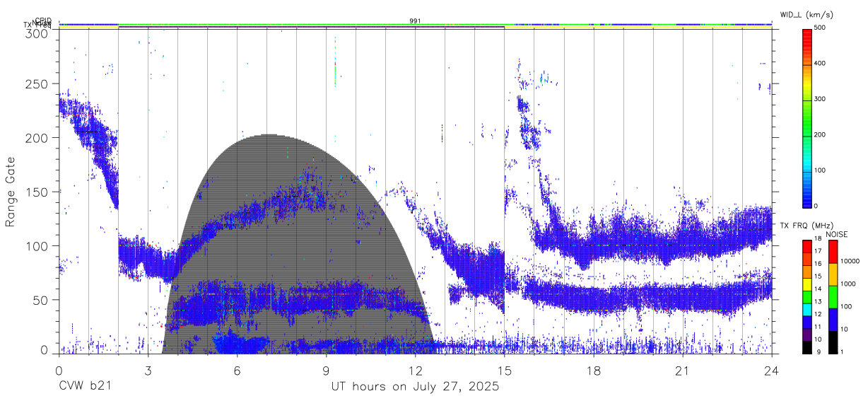Screen dimensions: 868x401
Task: Click the stacked 'CPID' label at top-left
Action: [42, 21]
